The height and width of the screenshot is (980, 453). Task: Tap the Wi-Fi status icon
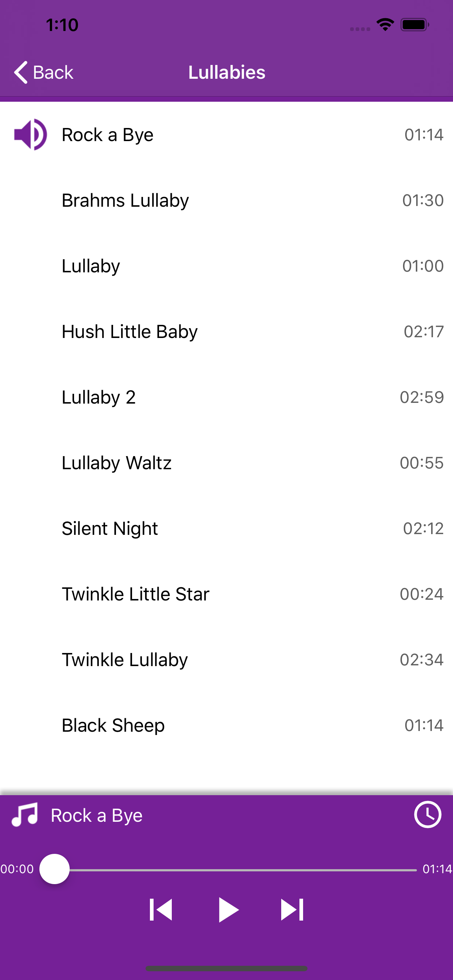tap(385, 25)
